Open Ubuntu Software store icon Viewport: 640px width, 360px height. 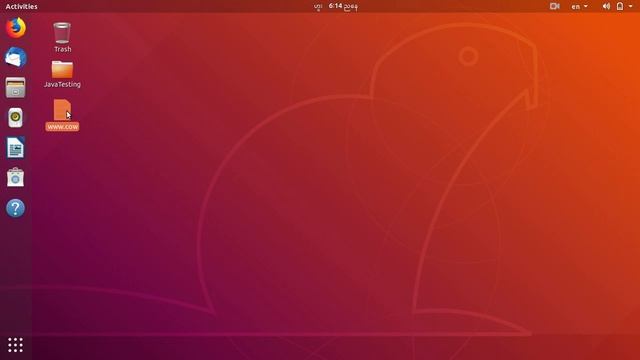click(16, 178)
